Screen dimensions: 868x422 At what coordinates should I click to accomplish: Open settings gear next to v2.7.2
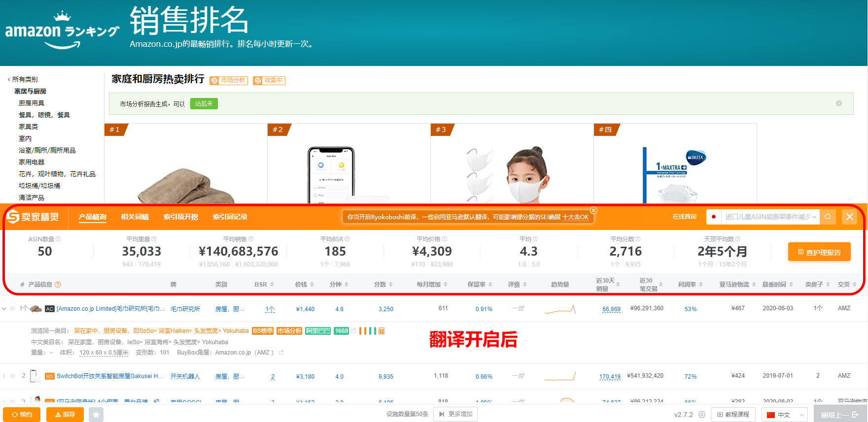702,415
